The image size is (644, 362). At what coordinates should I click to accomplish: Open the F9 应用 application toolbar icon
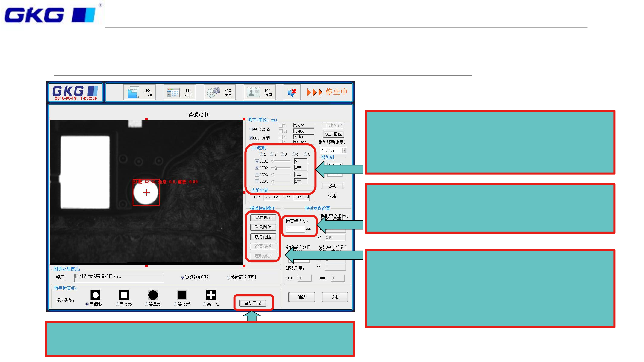(x=173, y=93)
